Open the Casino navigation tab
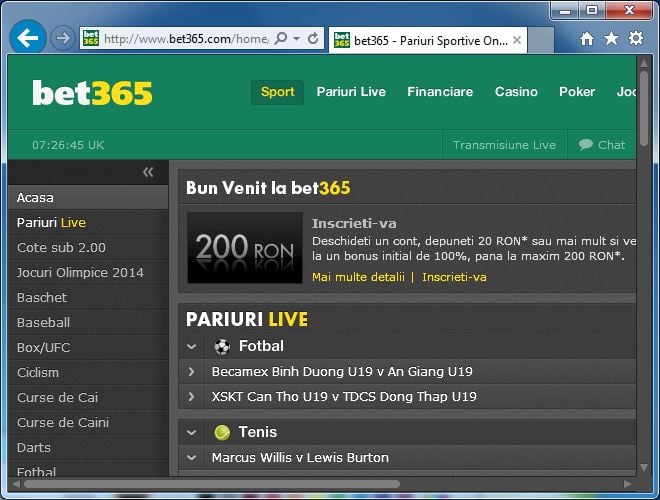 [516, 92]
